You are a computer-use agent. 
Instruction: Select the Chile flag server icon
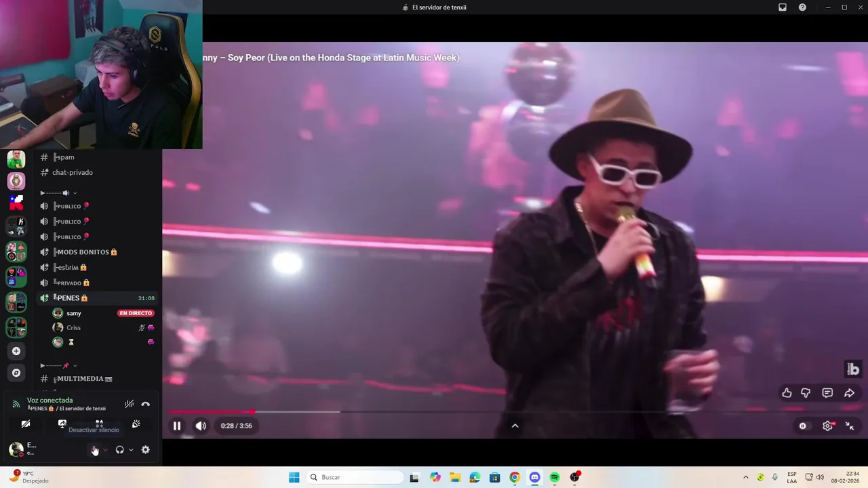[x=16, y=202]
